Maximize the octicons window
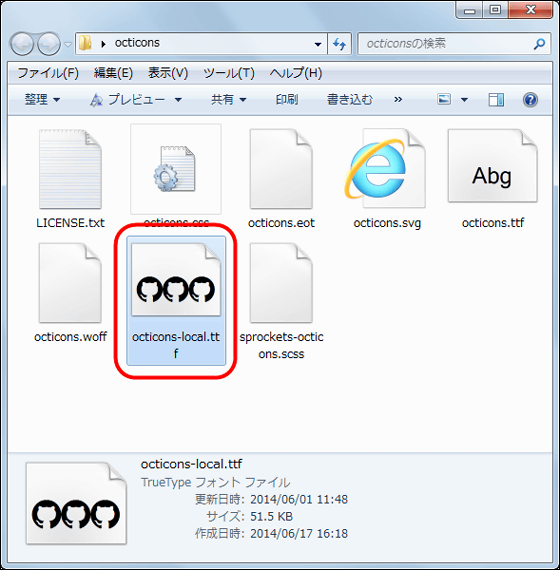Screen dimensions: 560x570 [496, 10]
